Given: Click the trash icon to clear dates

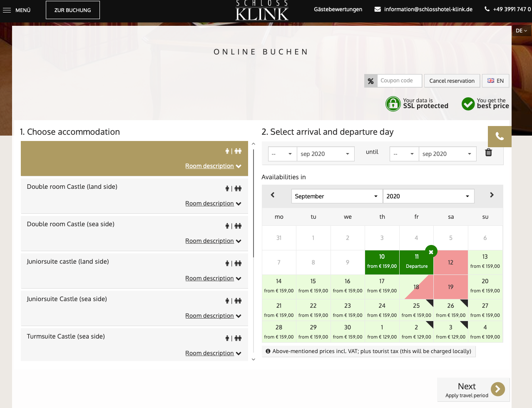Looking at the screenshot, I should point(488,153).
